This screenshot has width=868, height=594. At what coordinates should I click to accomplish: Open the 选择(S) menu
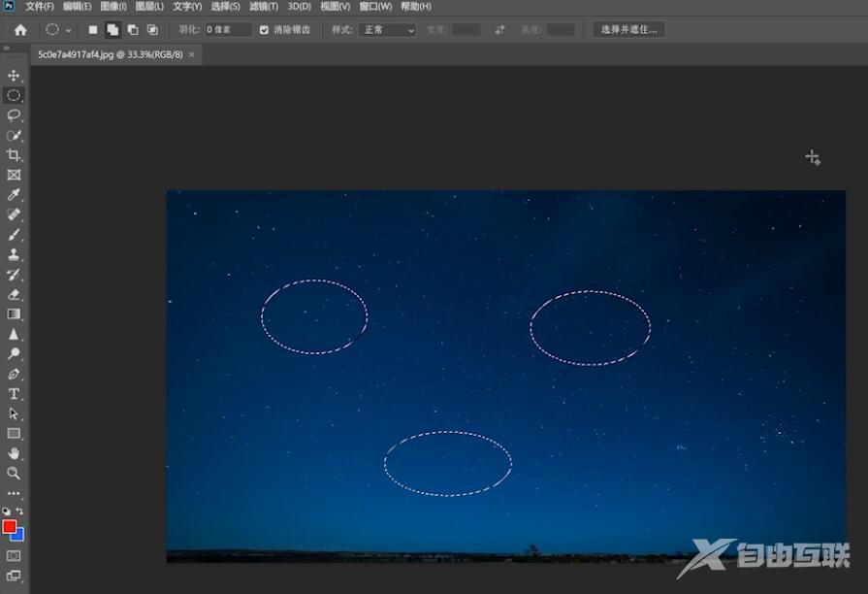coord(225,7)
